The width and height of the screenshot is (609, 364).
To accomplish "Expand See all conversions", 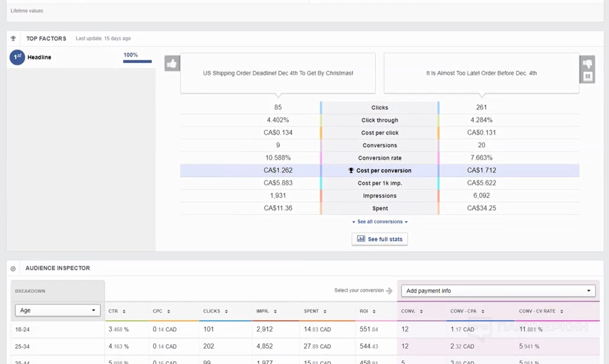I will 380,222.
